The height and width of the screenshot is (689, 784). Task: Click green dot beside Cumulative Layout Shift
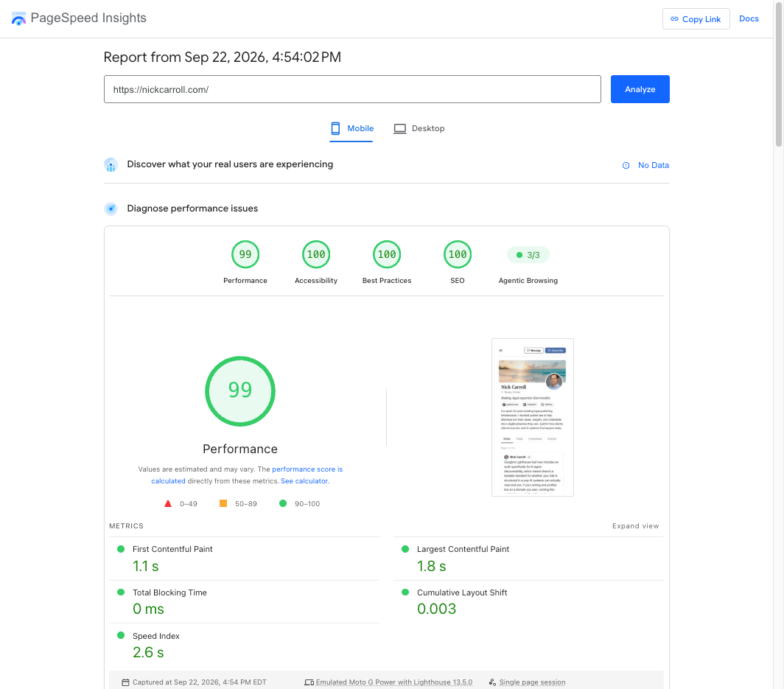405,592
